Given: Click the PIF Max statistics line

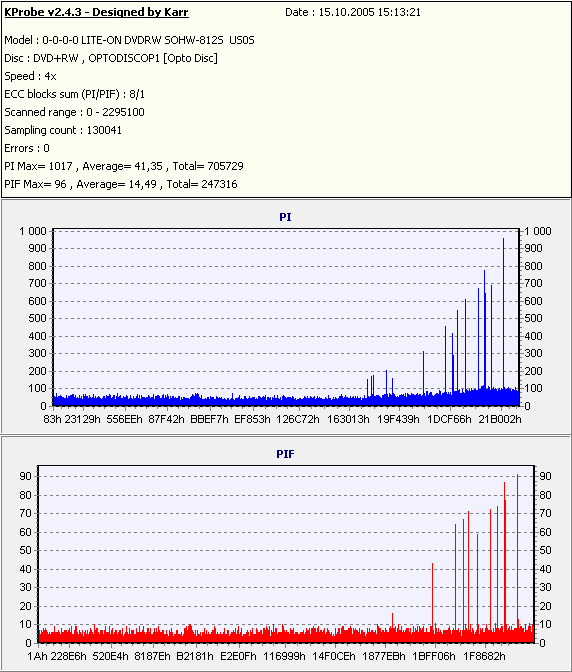Looking at the screenshot, I should [121, 184].
